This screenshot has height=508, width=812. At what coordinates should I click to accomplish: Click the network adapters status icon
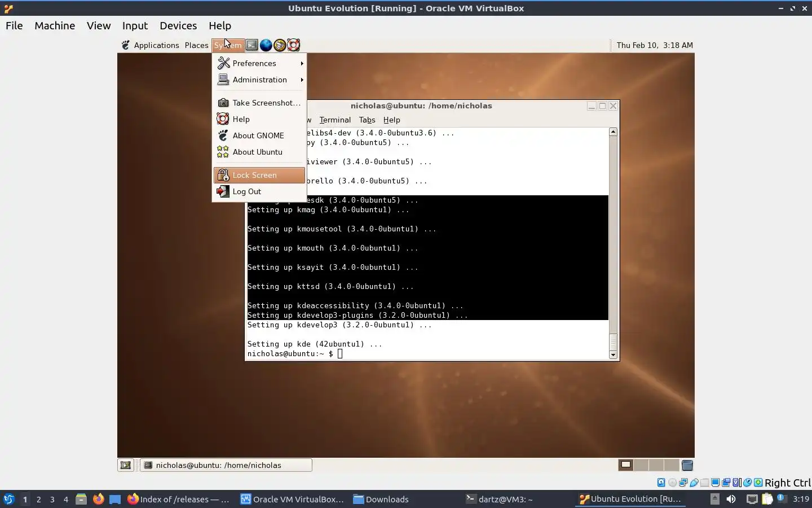683,483
